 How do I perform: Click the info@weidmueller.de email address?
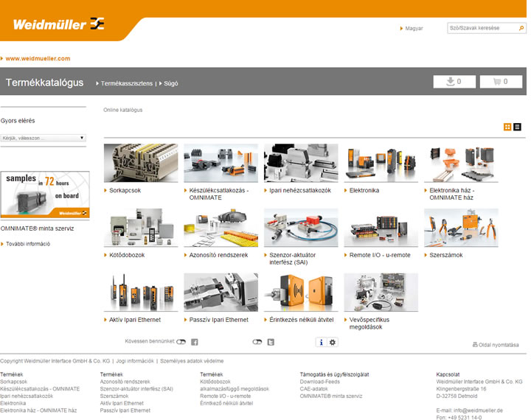(x=478, y=410)
